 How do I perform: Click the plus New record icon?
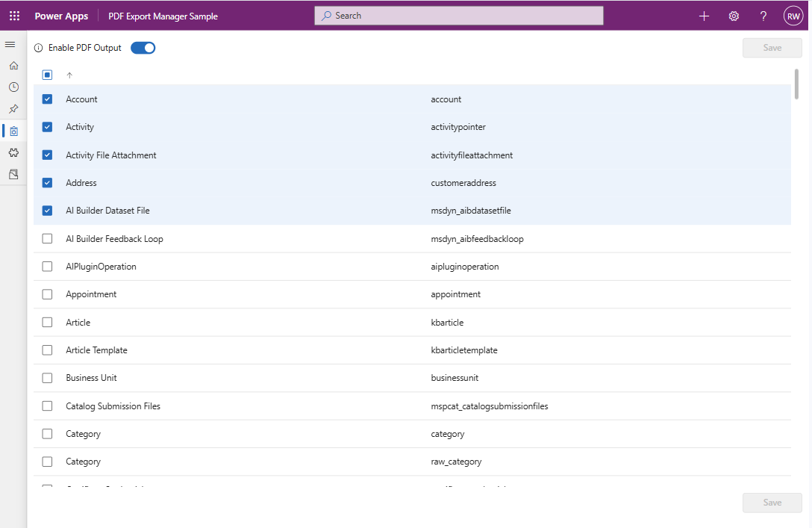(704, 16)
